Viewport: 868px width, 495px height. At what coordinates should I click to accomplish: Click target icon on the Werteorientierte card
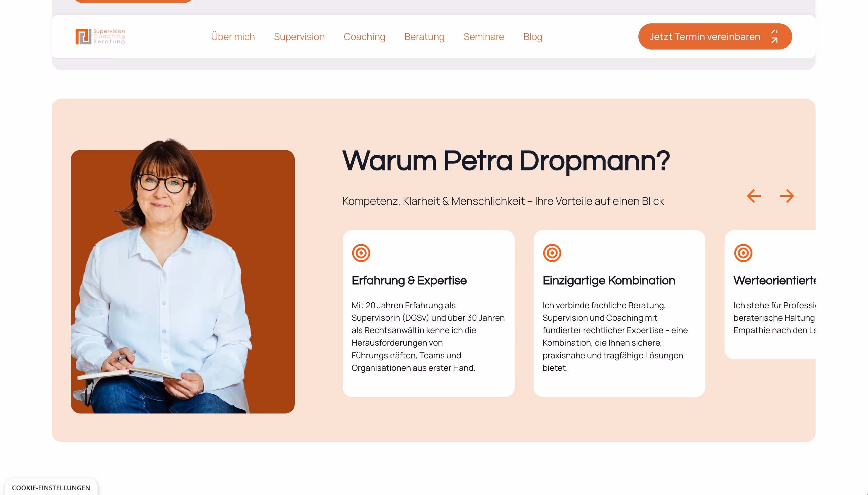(743, 253)
